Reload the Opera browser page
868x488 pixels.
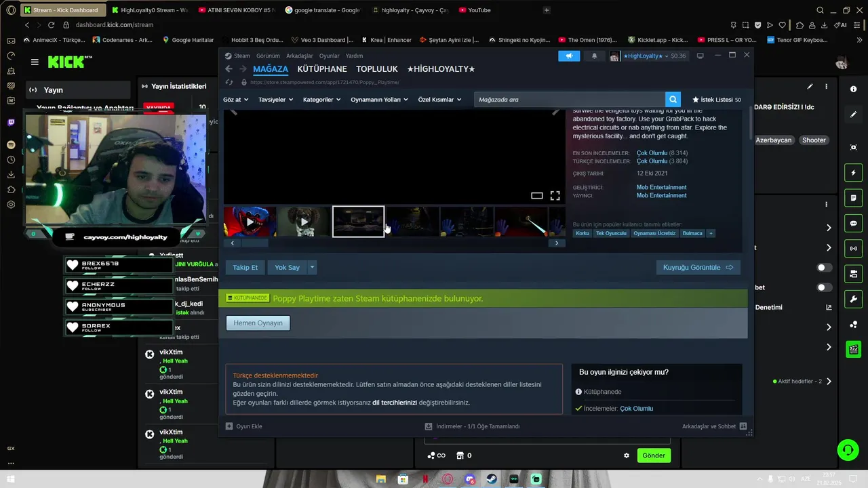click(x=51, y=25)
